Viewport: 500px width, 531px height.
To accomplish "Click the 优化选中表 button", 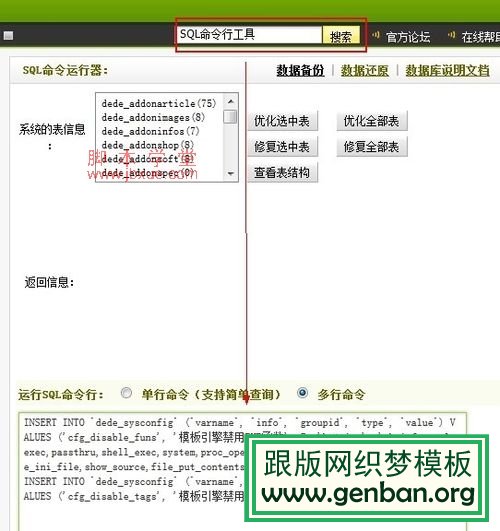I will pyautogui.click(x=282, y=121).
